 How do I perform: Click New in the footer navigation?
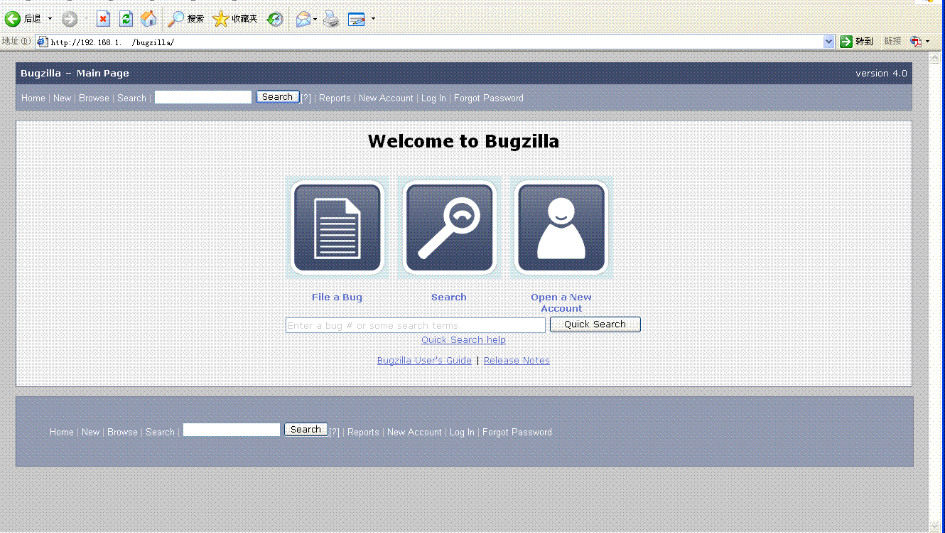pos(90,432)
